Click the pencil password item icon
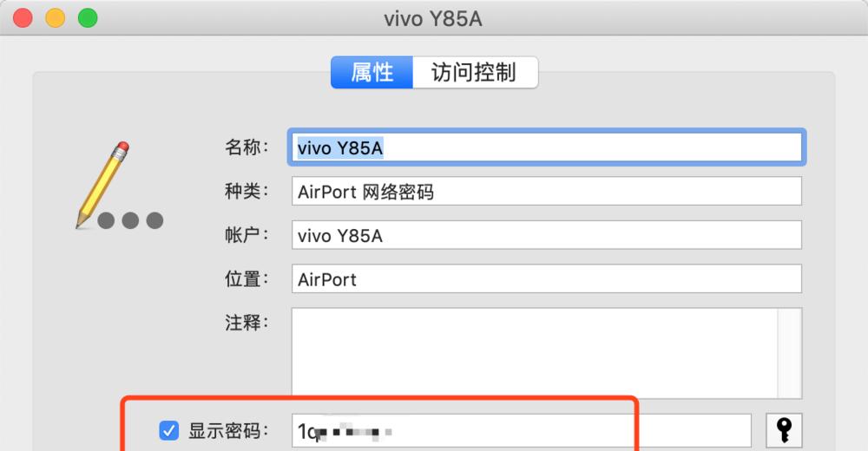 120,186
